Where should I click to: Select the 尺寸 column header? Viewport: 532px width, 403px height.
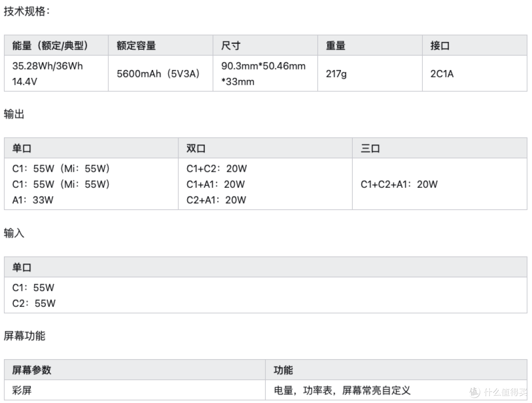[x=266, y=45]
